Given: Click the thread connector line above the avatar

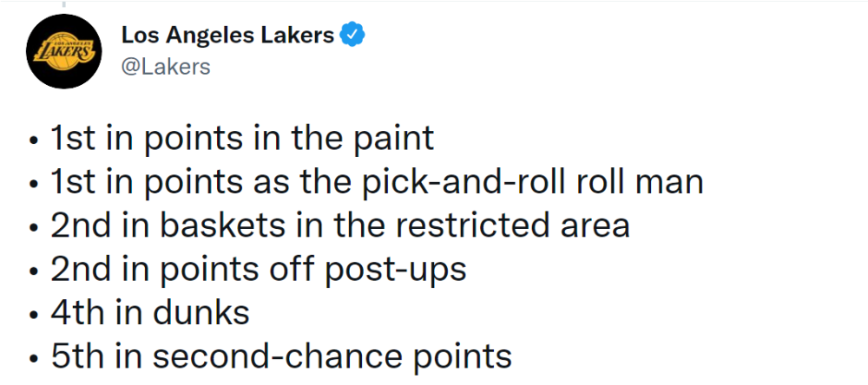Looking at the screenshot, I should (x=63, y=4).
